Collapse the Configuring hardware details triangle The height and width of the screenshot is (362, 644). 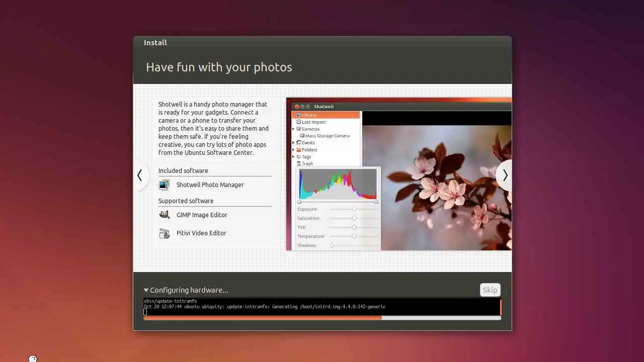pyautogui.click(x=146, y=290)
